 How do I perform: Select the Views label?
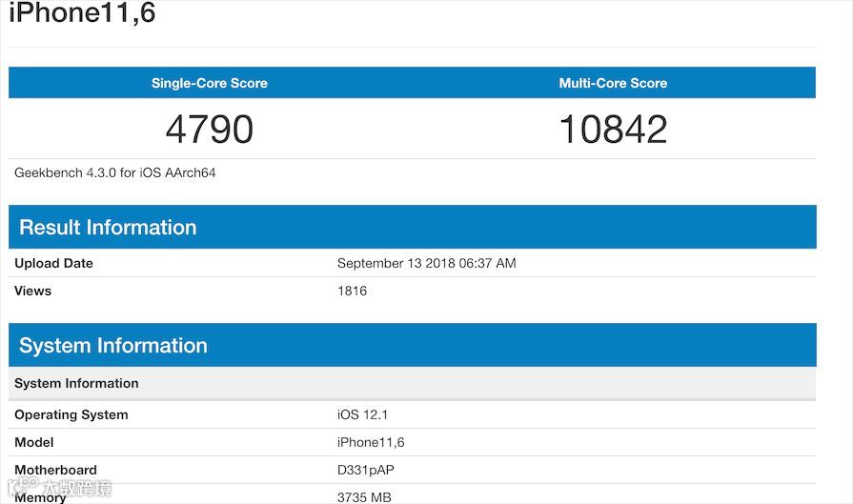[x=32, y=291]
